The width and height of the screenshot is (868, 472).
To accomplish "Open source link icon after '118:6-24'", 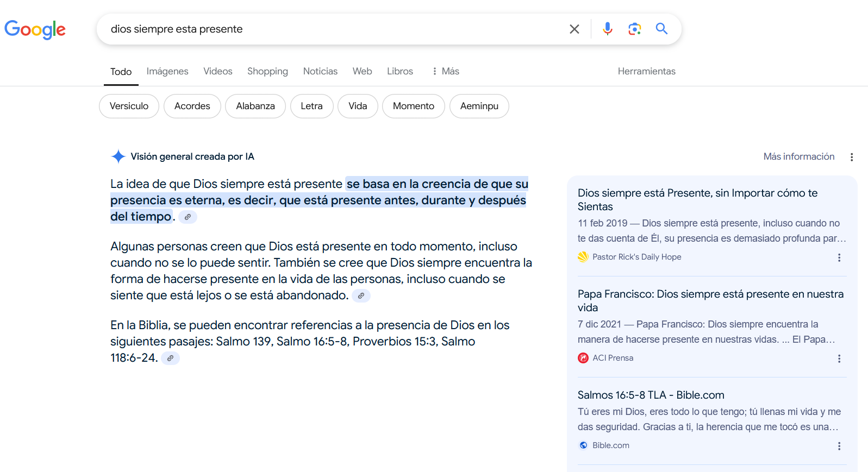I will click(170, 358).
